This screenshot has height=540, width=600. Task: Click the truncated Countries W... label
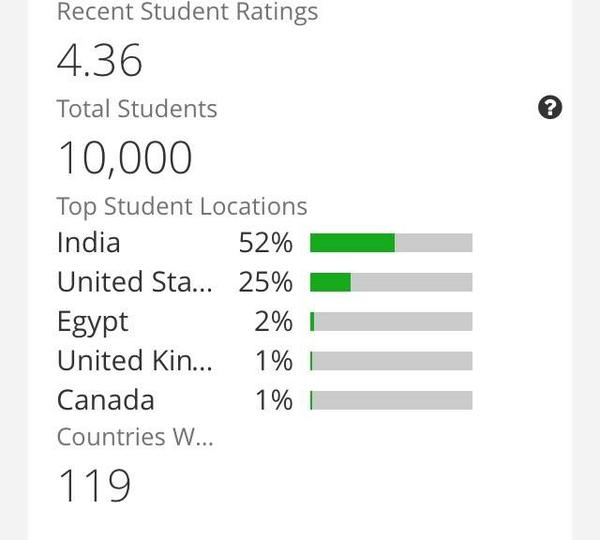click(x=135, y=437)
